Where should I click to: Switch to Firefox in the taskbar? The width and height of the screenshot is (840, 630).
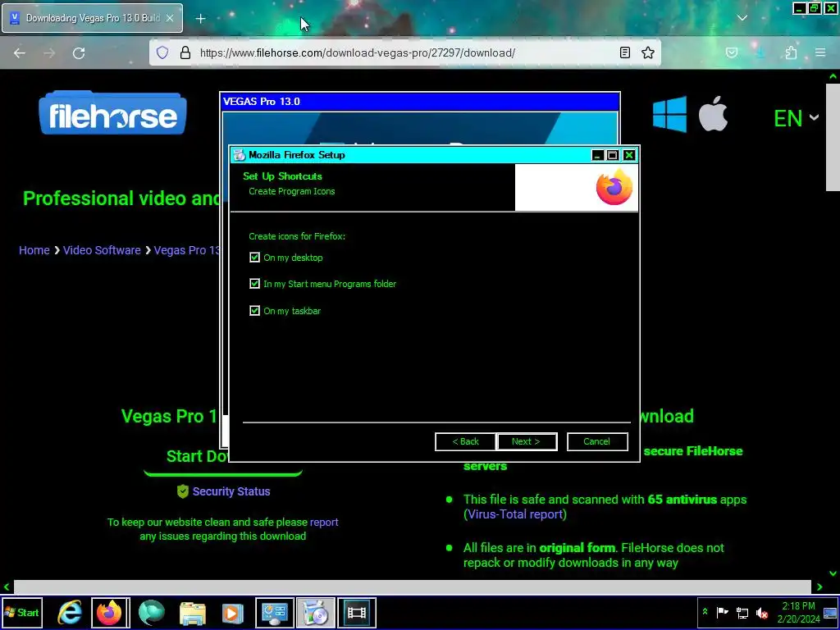110,612
